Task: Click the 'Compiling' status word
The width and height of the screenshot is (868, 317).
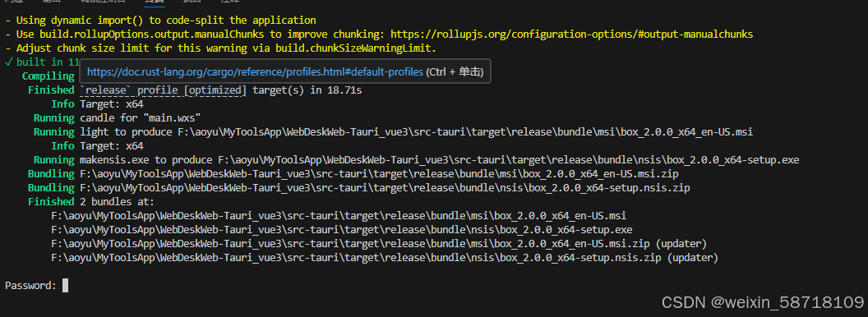Action: click(x=48, y=76)
